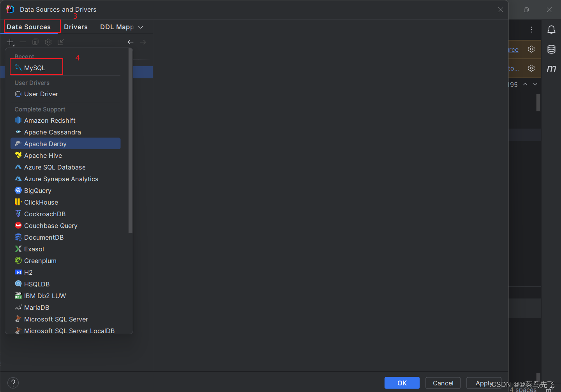Click the IDE editor vertical scrollbar
561x392 pixels.
click(538, 103)
